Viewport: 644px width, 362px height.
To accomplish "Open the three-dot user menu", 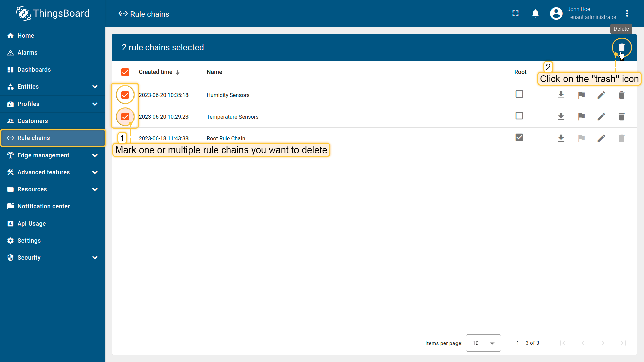I will click(627, 13).
